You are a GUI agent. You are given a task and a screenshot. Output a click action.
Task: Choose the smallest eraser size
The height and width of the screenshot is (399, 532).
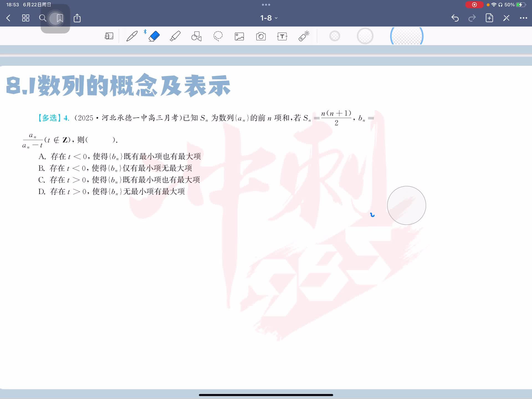click(x=335, y=36)
